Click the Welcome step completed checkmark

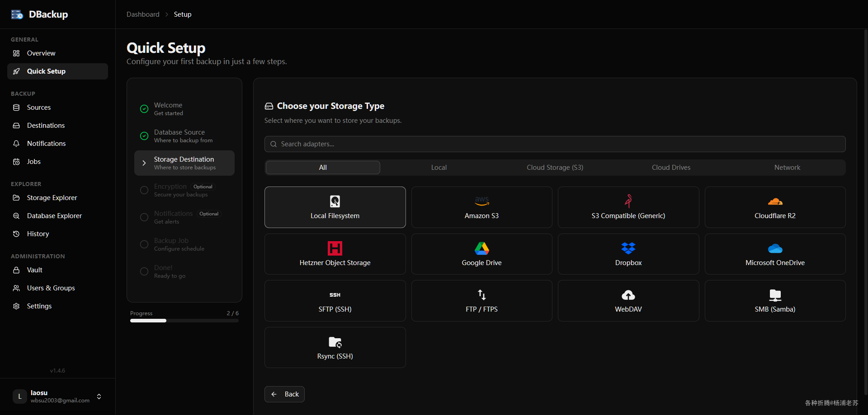(x=144, y=109)
